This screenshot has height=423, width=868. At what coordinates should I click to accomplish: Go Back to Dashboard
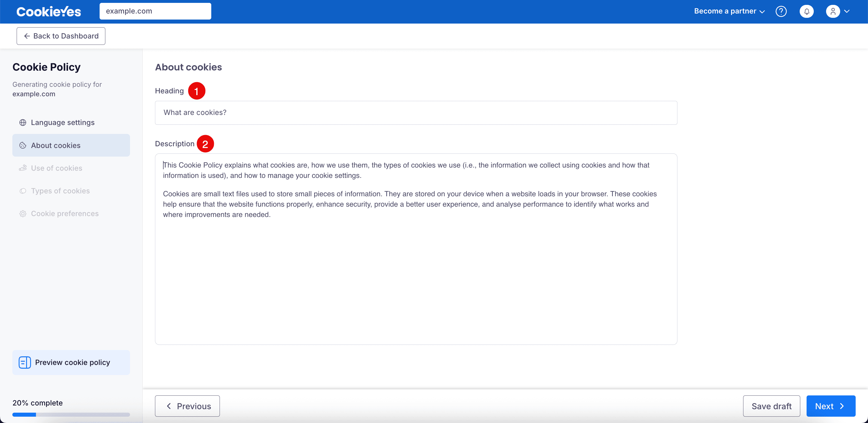[61, 36]
